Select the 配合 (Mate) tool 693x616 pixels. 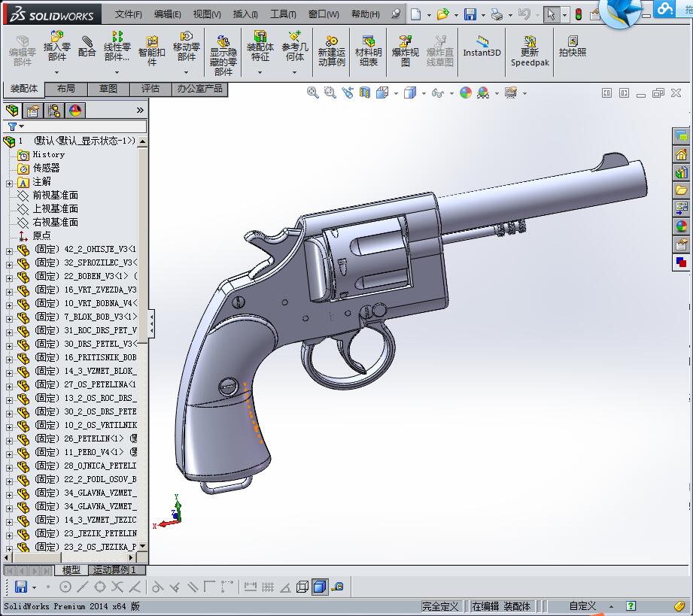pyautogui.click(x=87, y=47)
